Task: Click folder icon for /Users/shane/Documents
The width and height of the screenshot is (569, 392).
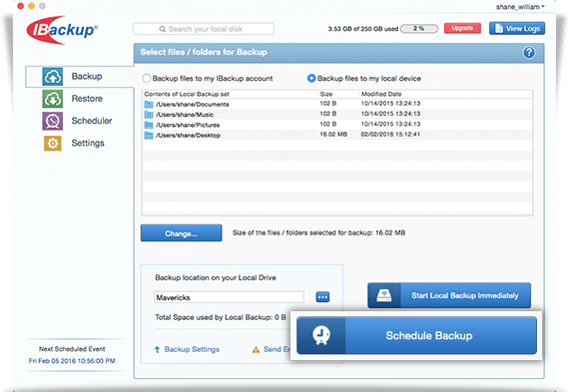Action: [149, 105]
